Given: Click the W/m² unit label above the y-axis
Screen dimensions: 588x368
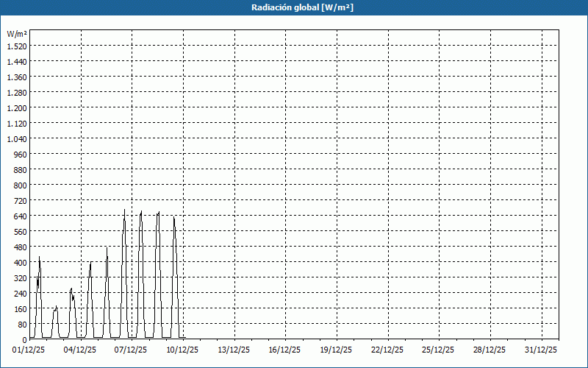Looking at the screenshot, I should point(17,34).
